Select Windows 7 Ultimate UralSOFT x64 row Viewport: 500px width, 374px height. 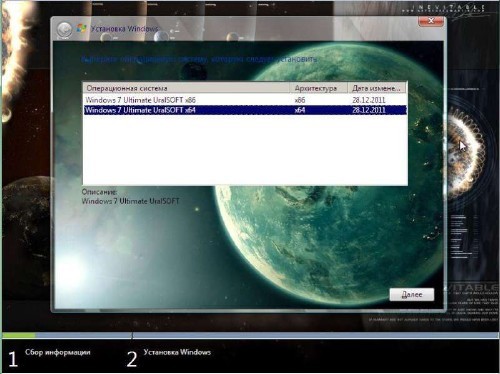[245, 110]
